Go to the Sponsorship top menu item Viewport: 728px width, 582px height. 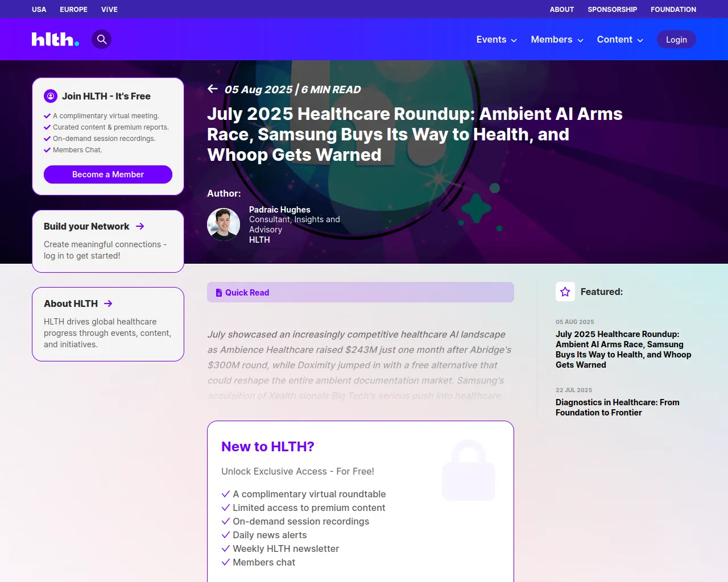pos(612,9)
